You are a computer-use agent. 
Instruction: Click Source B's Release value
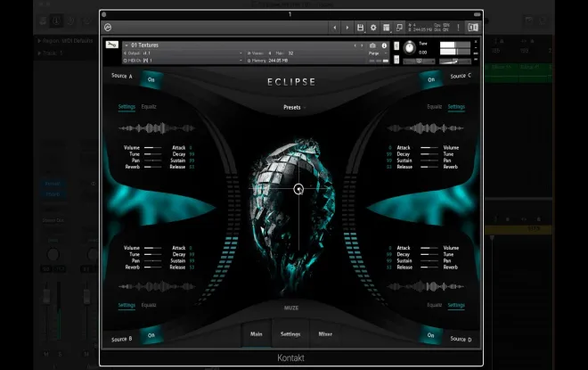(x=192, y=267)
